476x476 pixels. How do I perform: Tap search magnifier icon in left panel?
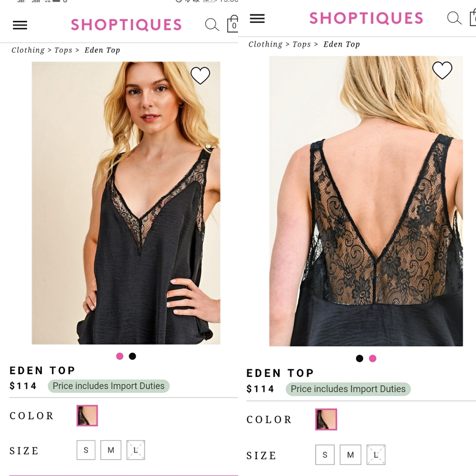(212, 25)
